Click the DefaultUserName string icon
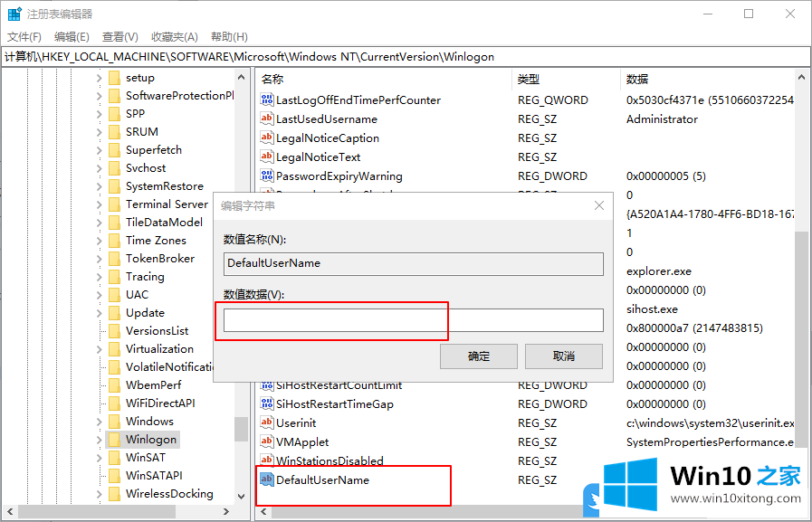The width and height of the screenshot is (812, 522). coord(267,479)
